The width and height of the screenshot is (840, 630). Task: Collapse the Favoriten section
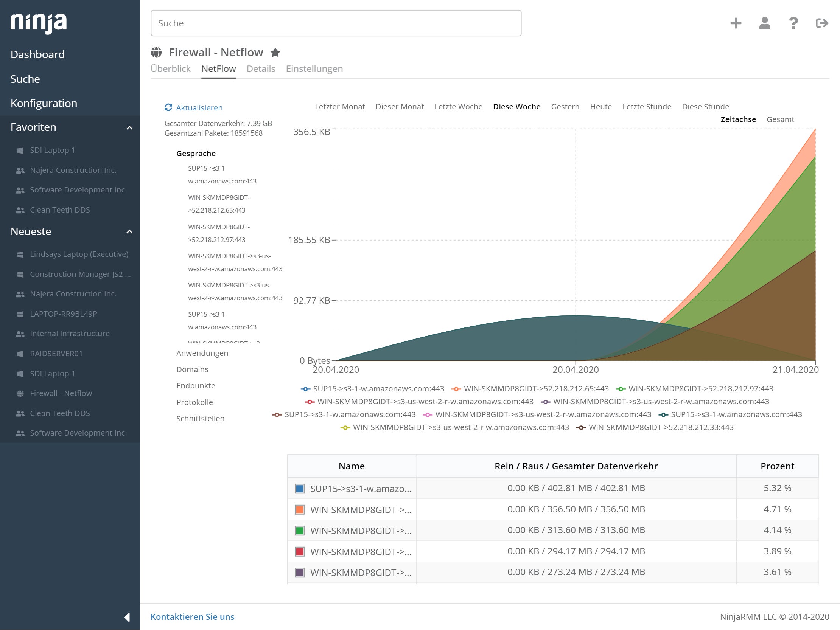[129, 127]
